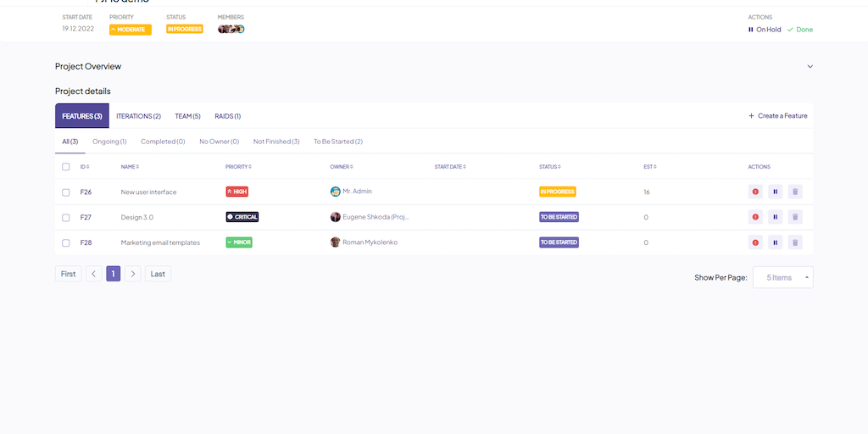The image size is (868, 434).
Task: Click Create a Feature
Action: pyautogui.click(x=778, y=115)
